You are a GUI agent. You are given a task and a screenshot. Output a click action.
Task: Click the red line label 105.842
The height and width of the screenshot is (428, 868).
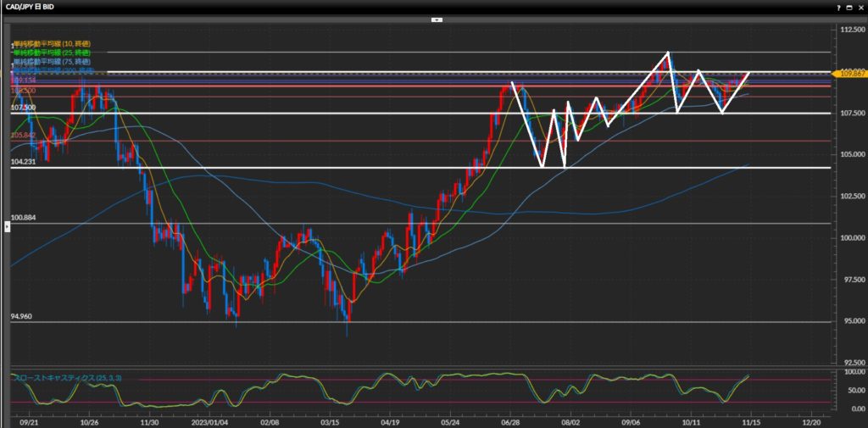pyautogui.click(x=23, y=135)
